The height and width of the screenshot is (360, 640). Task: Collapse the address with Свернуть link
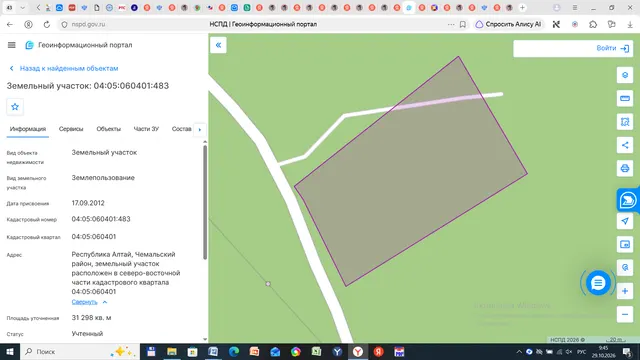pos(89,302)
